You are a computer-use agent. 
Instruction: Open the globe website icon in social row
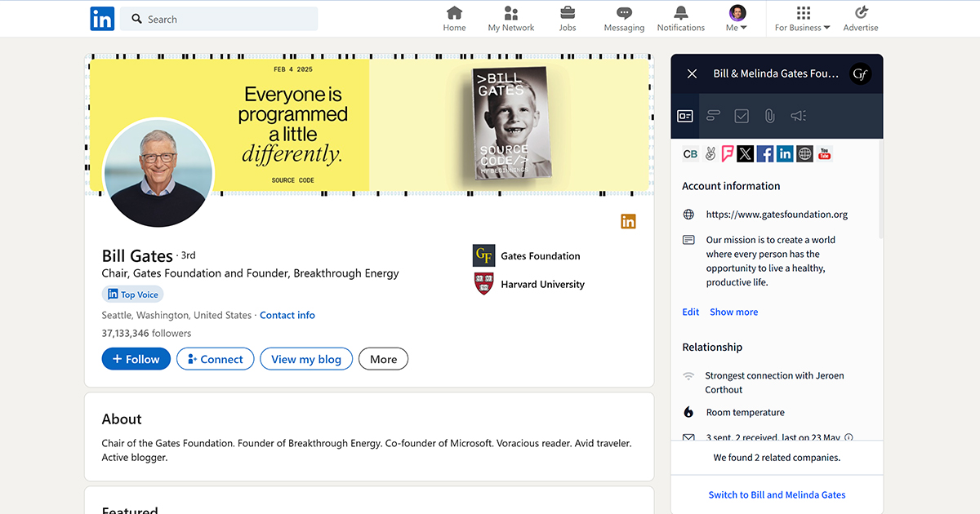pos(804,153)
